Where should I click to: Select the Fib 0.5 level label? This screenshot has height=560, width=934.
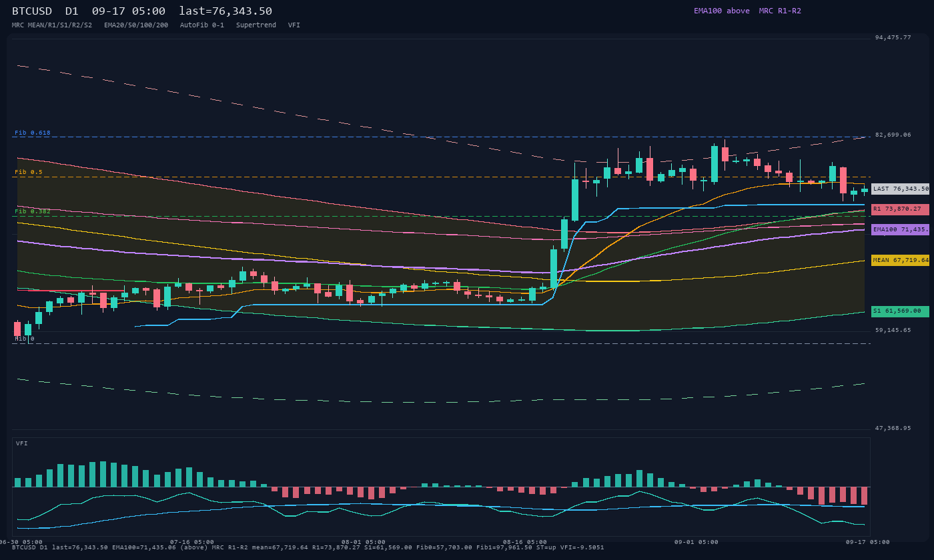click(x=29, y=172)
